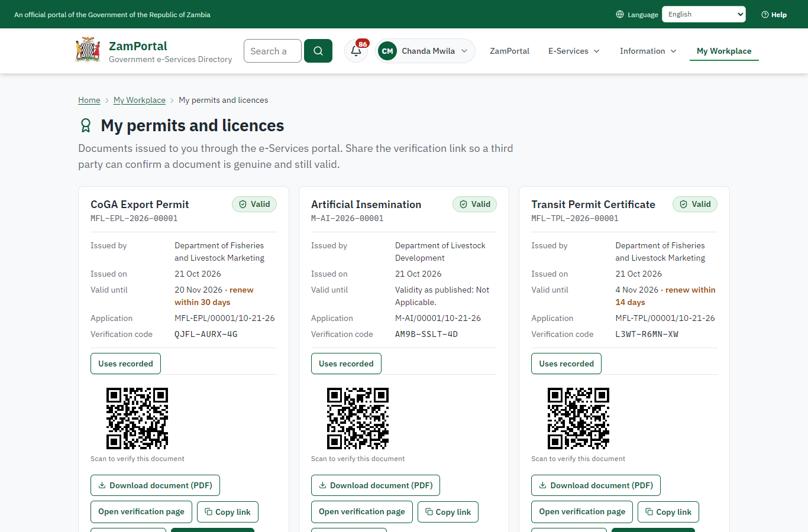Click the Valid shield badge on CoGA Export Permit
The width and height of the screenshot is (808, 532).
pos(254,204)
